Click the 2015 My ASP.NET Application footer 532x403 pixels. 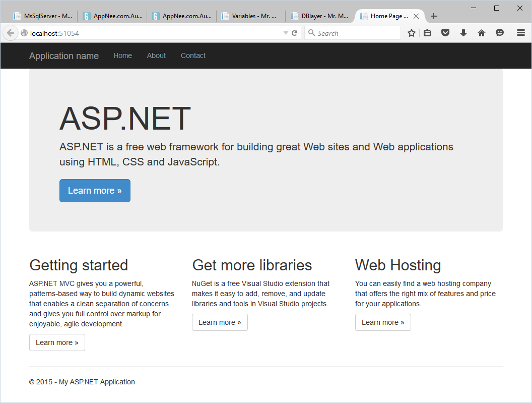coord(82,382)
